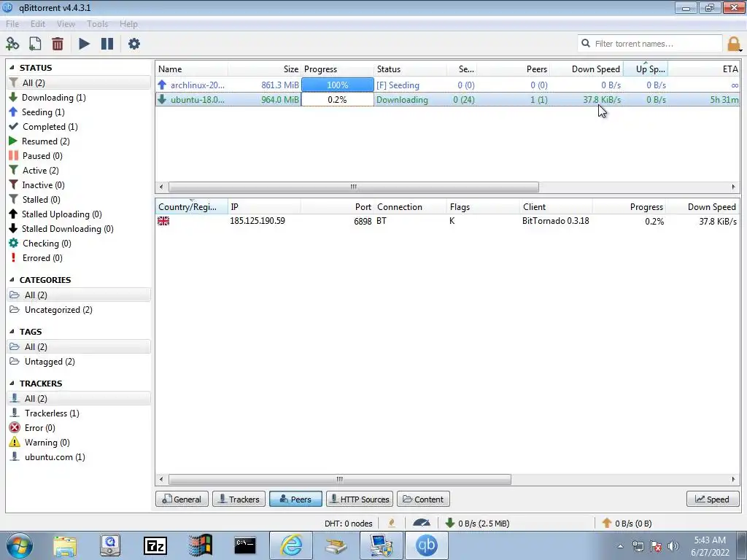Click the Add torrent file toolbar icon
Screen dimensions: 747x560
click(x=35, y=44)
